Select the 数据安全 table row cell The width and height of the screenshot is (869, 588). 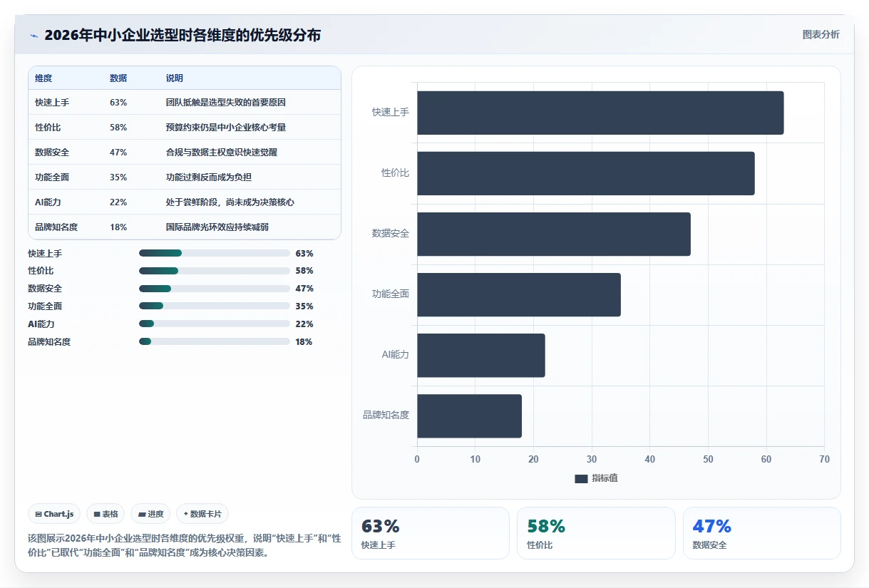[52, 153]
